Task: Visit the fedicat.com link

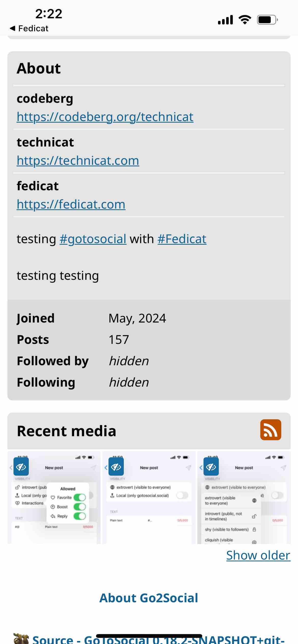Action: [x=71, y=204]
